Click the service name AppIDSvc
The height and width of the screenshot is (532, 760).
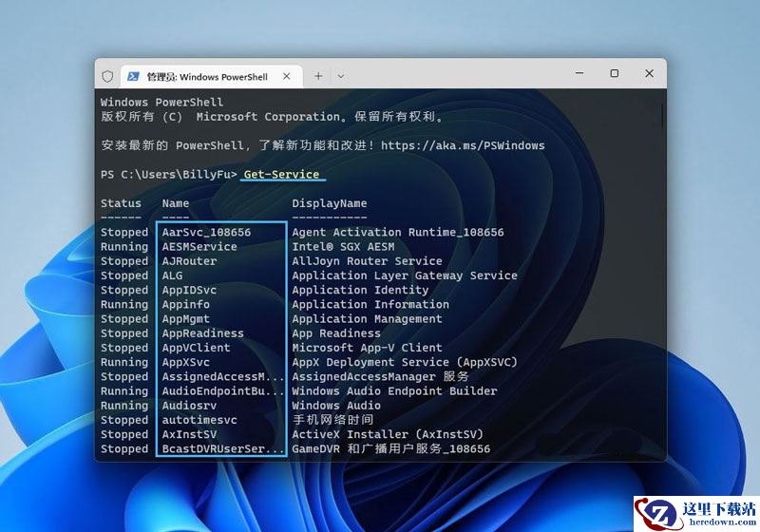(189, 291)
